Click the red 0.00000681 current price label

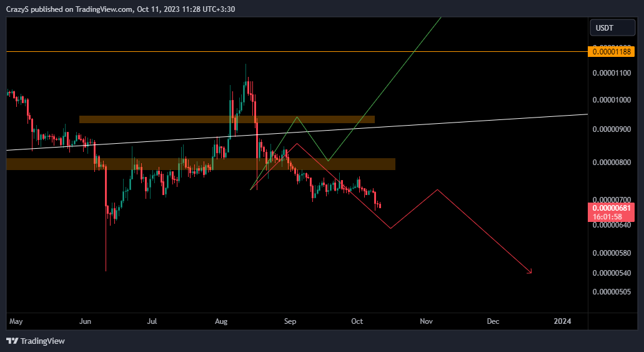[611, 208]
